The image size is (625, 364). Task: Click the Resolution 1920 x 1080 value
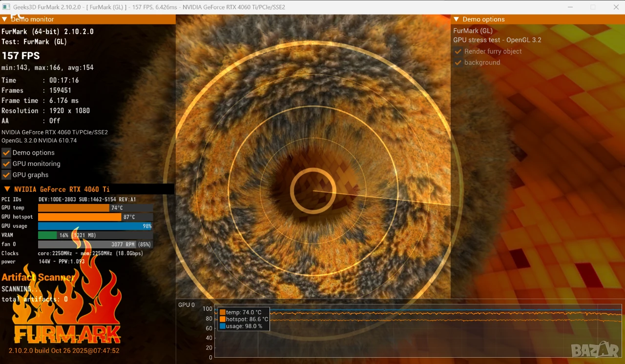click(x=70, y=111)
